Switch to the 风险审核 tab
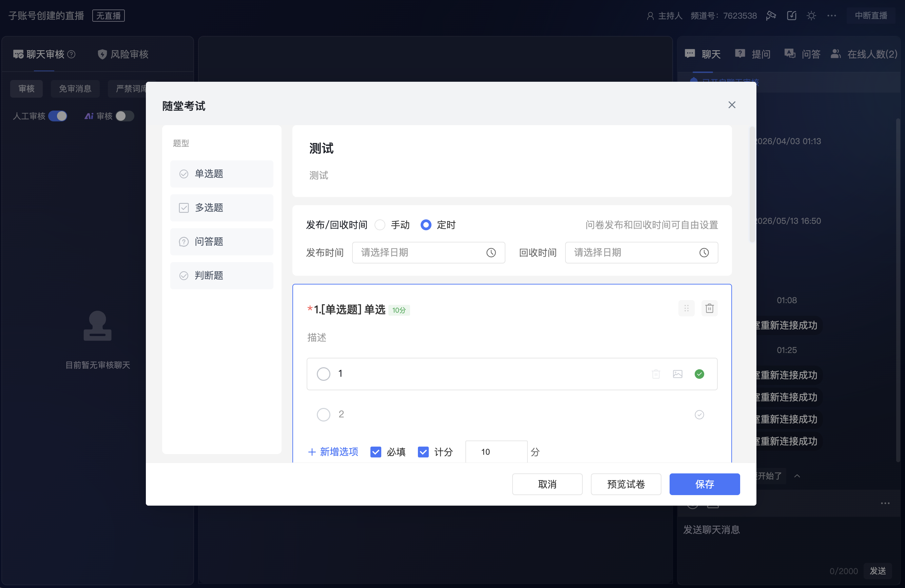 [x=123, y=54]
